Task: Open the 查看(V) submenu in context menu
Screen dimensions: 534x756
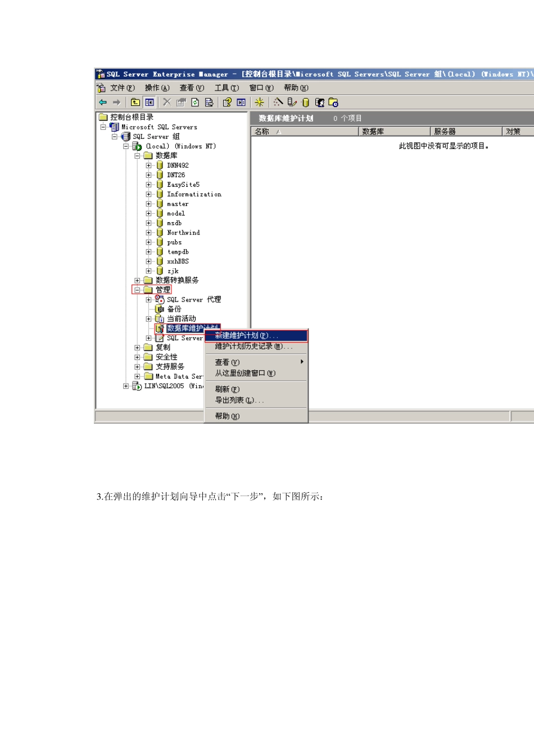Action: tap(256, 362)
